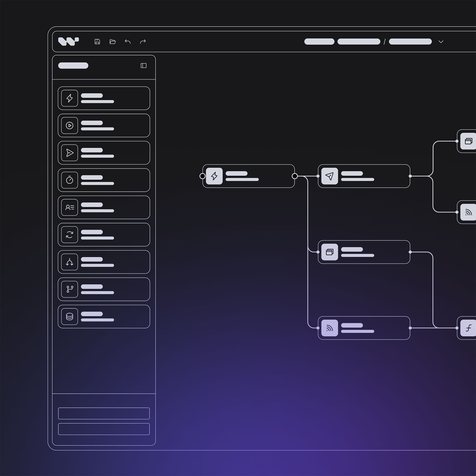Viewport: 476px width, 476px height.
Task: Click the first breadcrumb pill in top bar
Action: tap(319, 42)
